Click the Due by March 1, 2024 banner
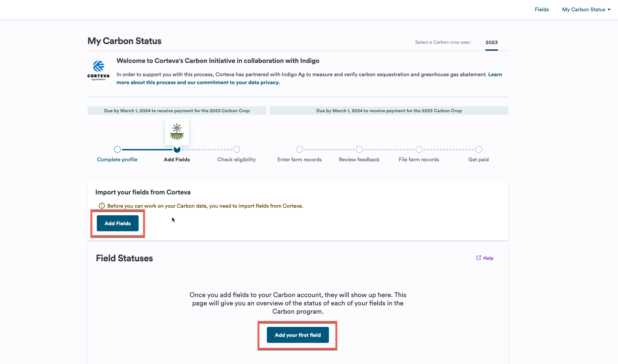This screenshot has width=618, height=364. coord(177,111)
